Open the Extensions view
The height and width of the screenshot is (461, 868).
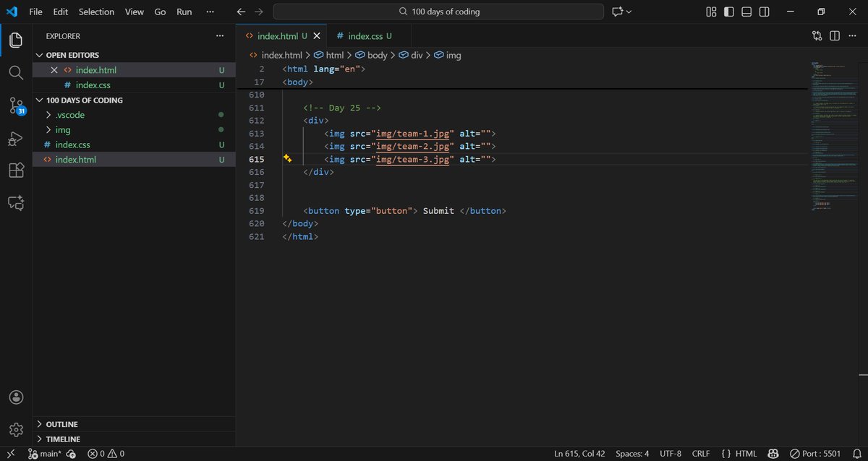pyautogui.click(x=16, y=171)
